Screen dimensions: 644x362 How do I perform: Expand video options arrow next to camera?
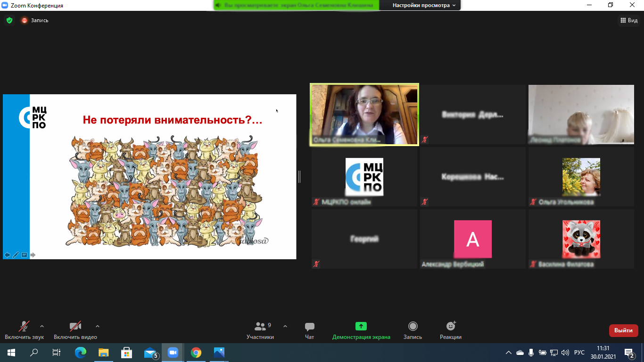coord(98,326)
